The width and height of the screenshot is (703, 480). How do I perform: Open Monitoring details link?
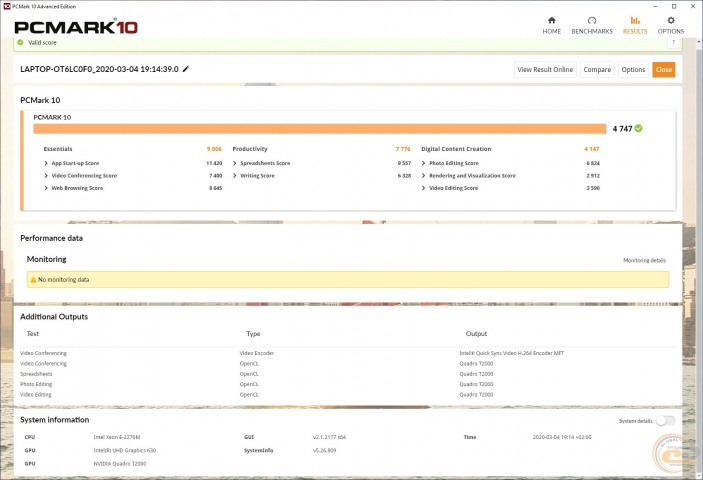coord(644,260)
